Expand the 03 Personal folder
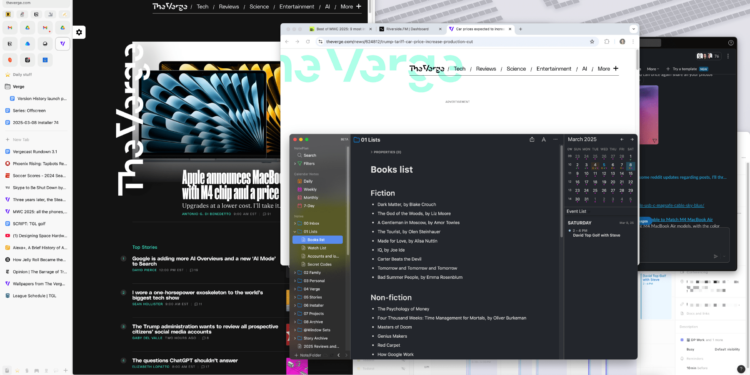 (x=295, y=281)
